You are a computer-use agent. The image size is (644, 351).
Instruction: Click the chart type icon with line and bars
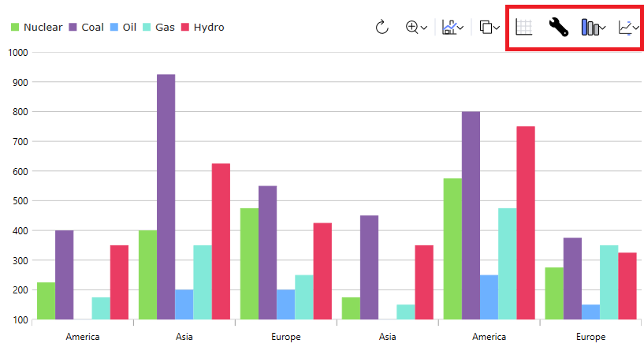pos(449,28)
